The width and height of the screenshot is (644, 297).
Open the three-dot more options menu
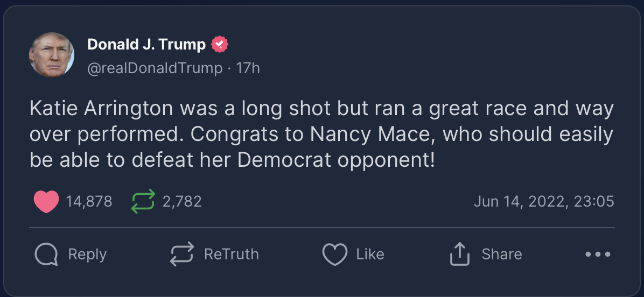click(x=598, y=254)
